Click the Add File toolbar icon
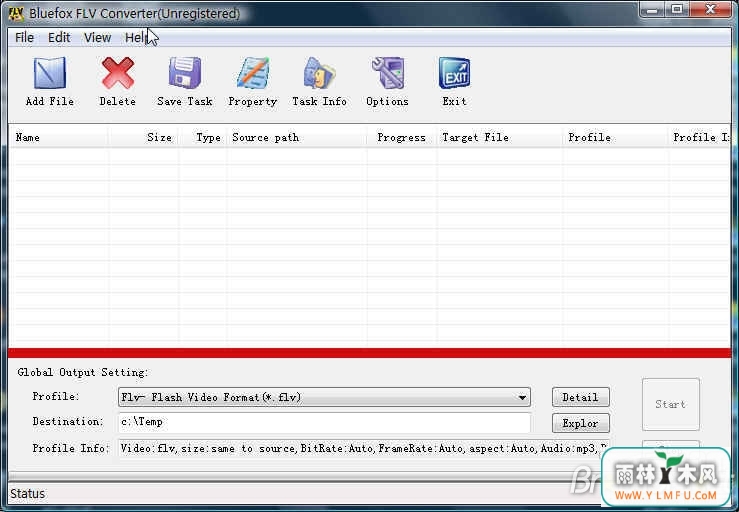 pos(49,74)
